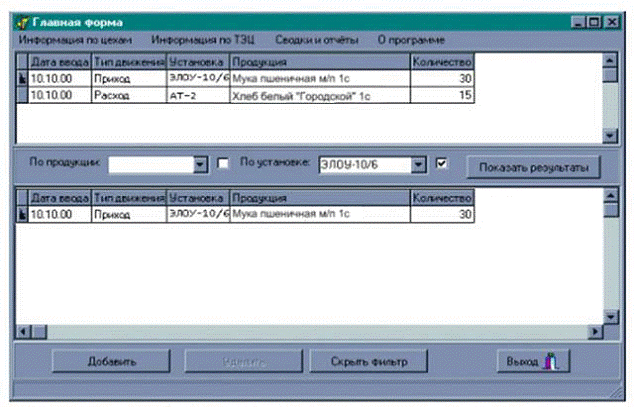Image resolution: width=634 pixels, height=407 pixels.
Task: Open 'Информация по ценам' menu
Action: click(74, 40)
